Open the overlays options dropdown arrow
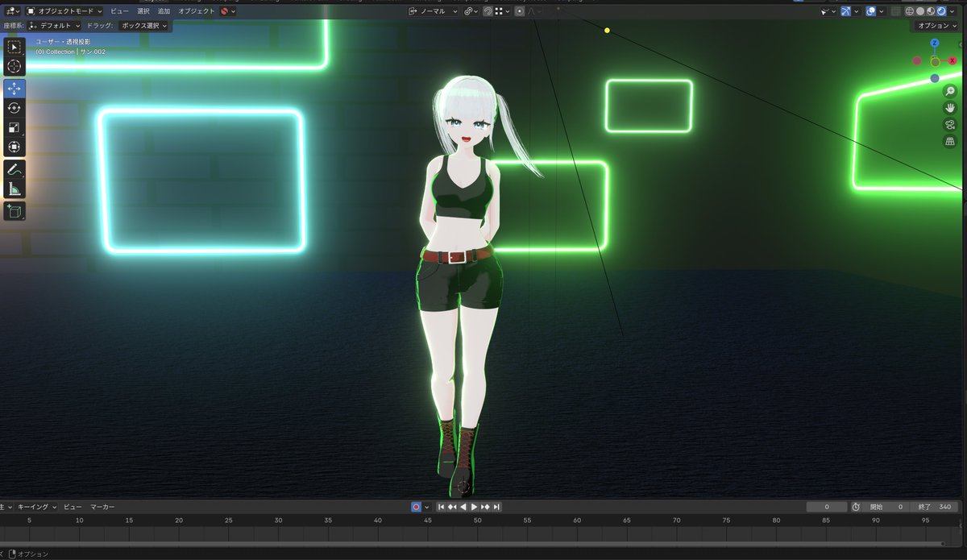Screen dimensions: 967x560 click(882, 11)
